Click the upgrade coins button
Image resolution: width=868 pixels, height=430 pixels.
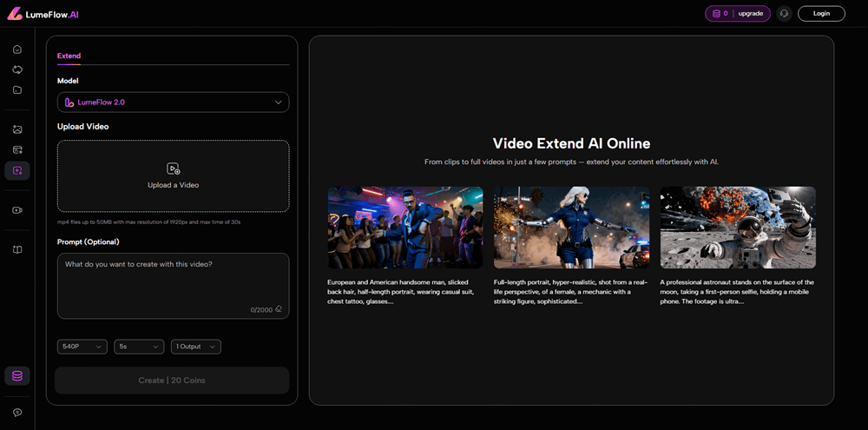click(x=738, y=14)
